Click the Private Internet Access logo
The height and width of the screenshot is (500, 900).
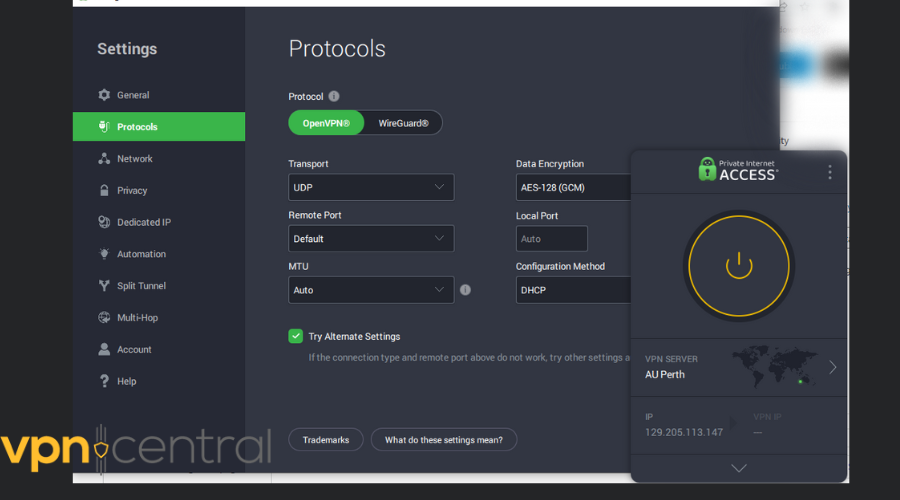[x=738, y=170]
